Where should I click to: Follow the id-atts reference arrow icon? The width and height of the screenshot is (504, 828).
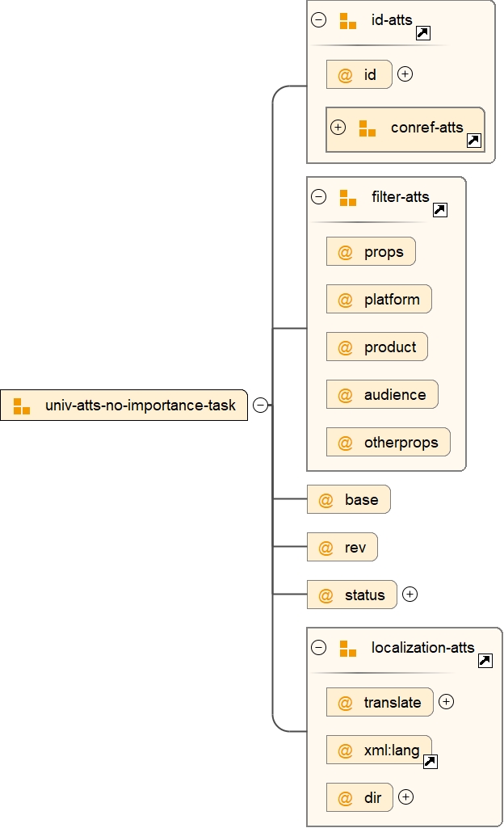423,33
